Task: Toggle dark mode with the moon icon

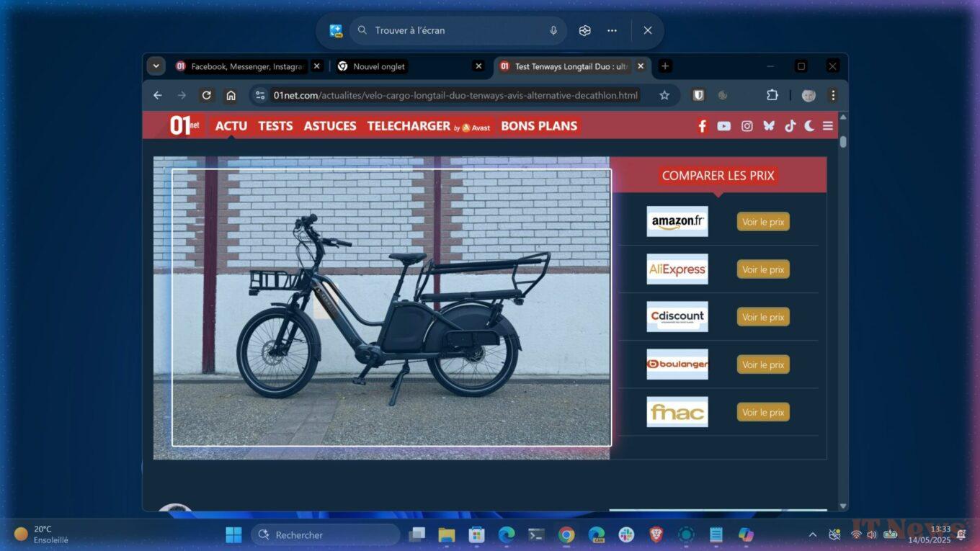Action: (809, 126)
